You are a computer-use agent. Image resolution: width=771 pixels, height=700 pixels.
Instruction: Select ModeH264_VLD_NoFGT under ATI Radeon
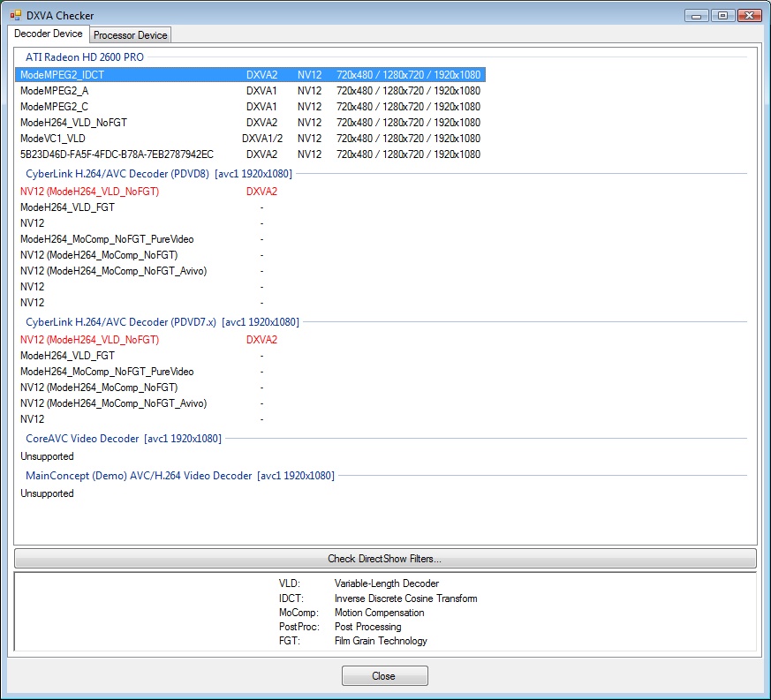click(250, 123)
